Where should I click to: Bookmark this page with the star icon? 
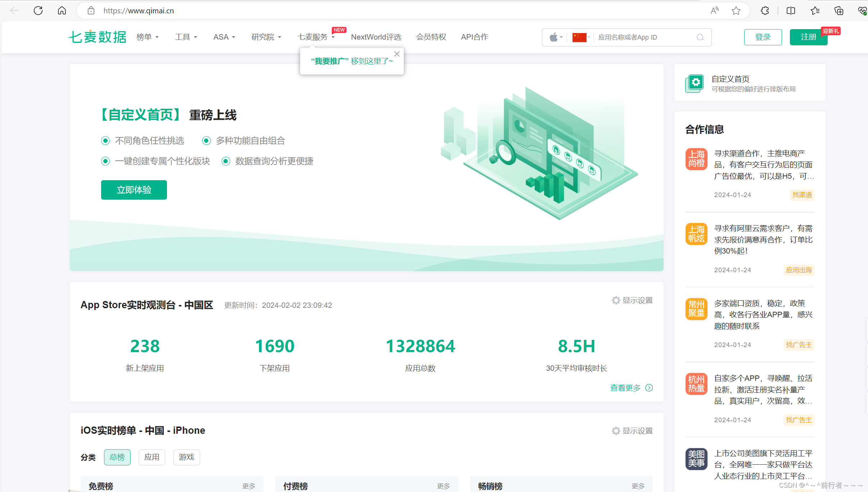(x=736, y=10)
